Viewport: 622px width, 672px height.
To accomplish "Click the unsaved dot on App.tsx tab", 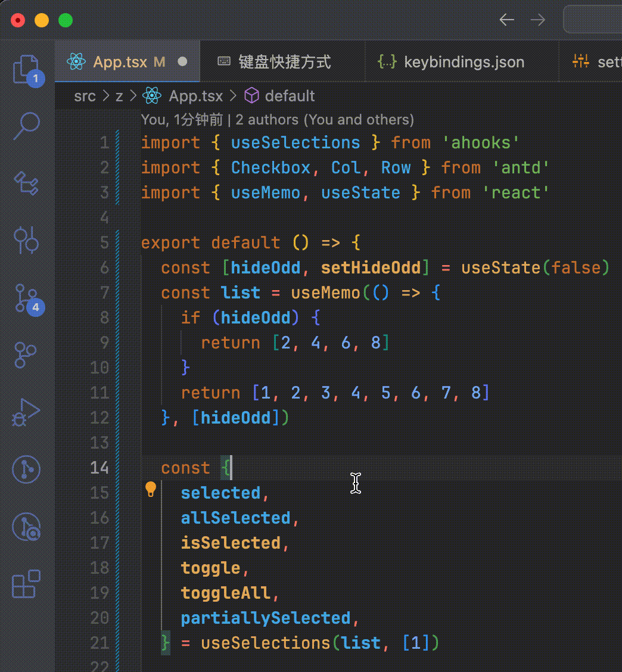I will (183, 62).
